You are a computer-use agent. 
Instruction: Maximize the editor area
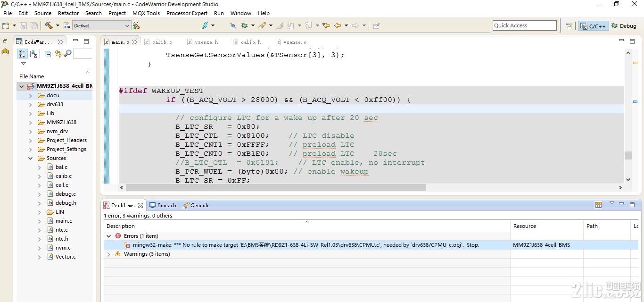pos(632,42)
